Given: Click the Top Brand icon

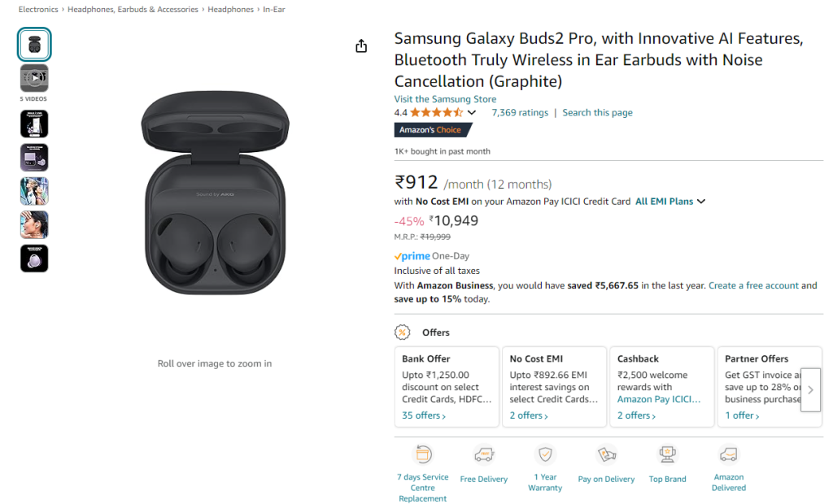Looking at the screenshot, I should click(667, 454).
